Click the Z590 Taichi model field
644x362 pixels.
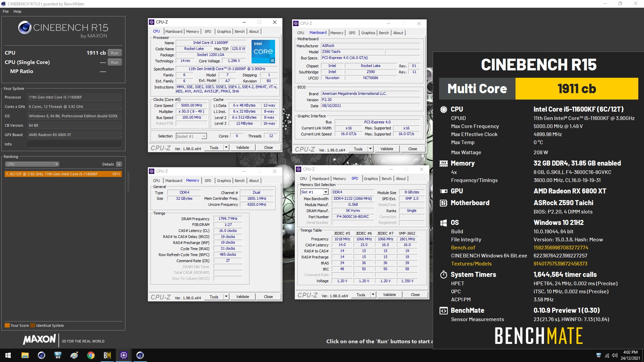coord(352,52)
